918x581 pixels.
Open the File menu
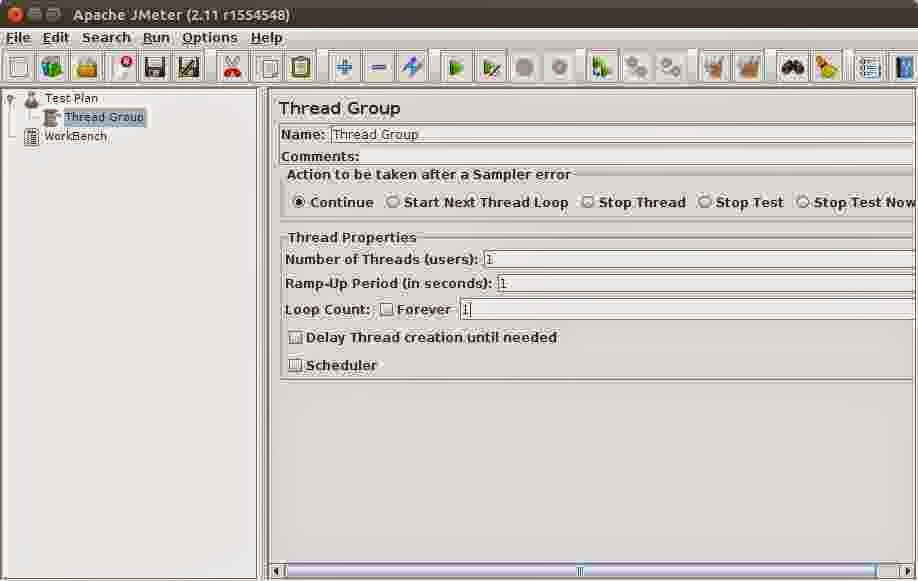[x=18, y=37]
